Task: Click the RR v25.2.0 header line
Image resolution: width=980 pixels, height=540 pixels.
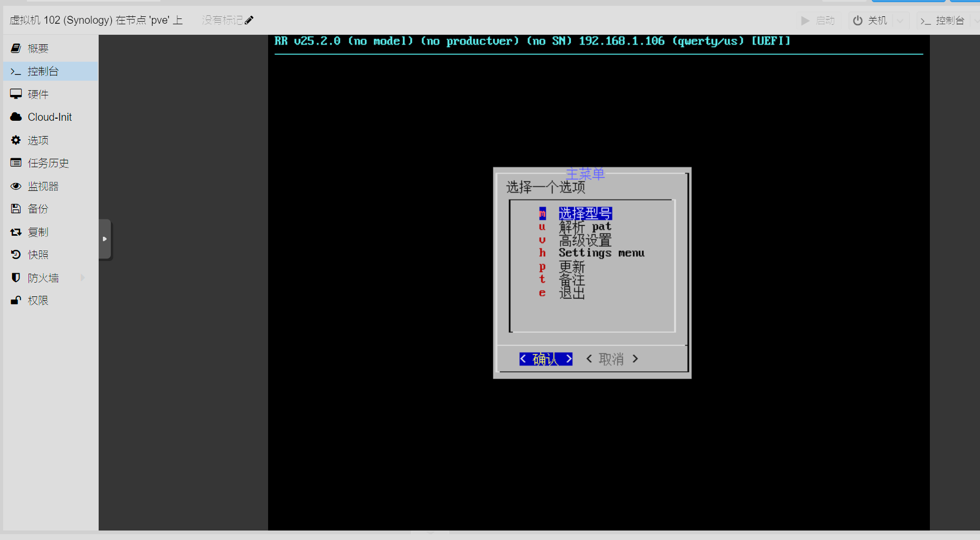Action: click(x=532, y=41)
